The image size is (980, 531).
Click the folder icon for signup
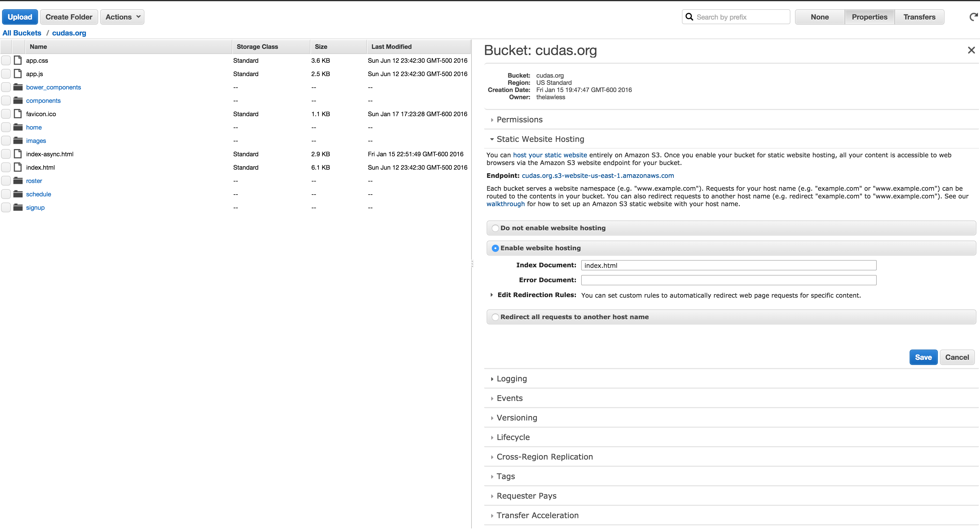point(18,207)
